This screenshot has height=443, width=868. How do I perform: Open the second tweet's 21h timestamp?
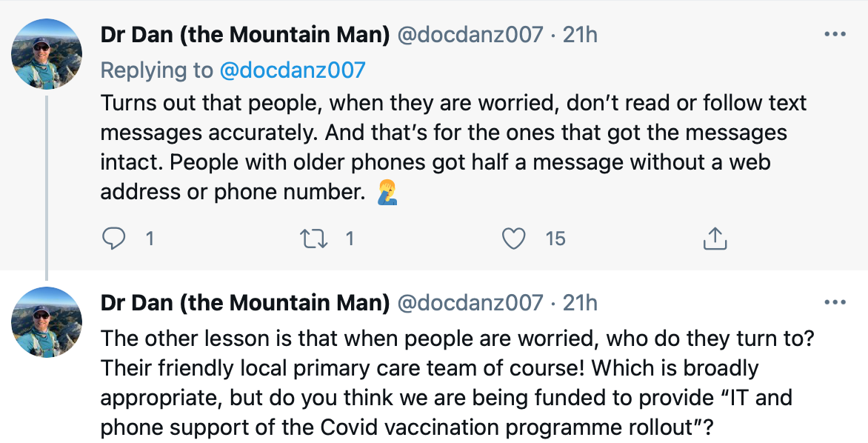(x=580, y=303)
